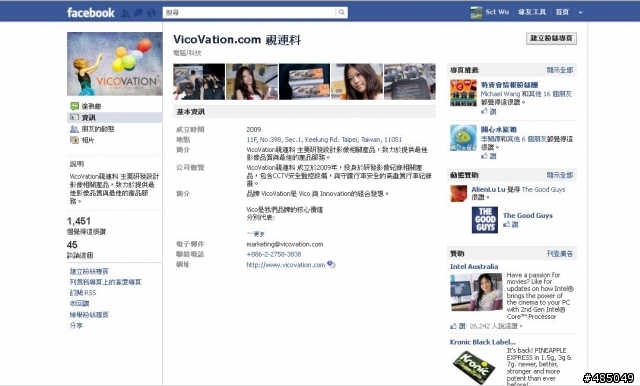Open AlienLu Lu name link
The width and height of the screenshot is (640, 386).
click(488, 189)
